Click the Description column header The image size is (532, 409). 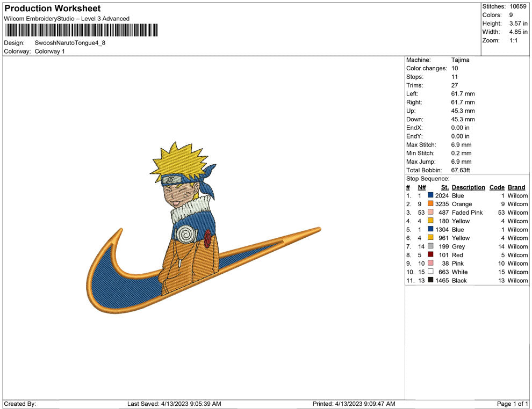click(x=468, y=187)
